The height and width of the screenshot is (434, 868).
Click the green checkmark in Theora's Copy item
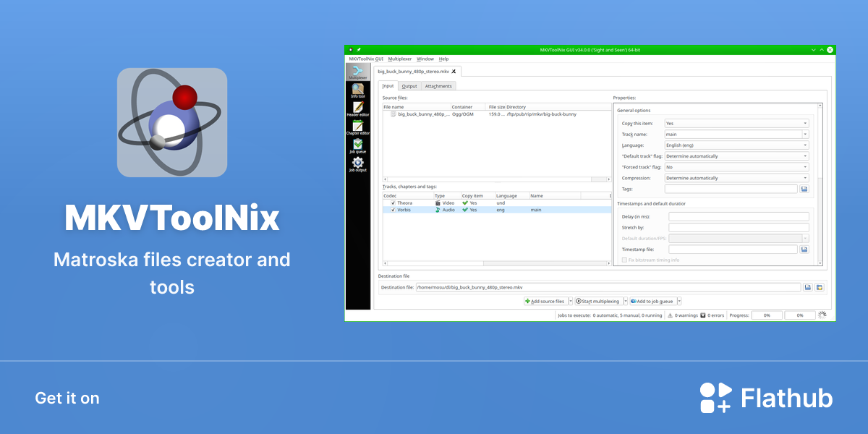[465, 203]
